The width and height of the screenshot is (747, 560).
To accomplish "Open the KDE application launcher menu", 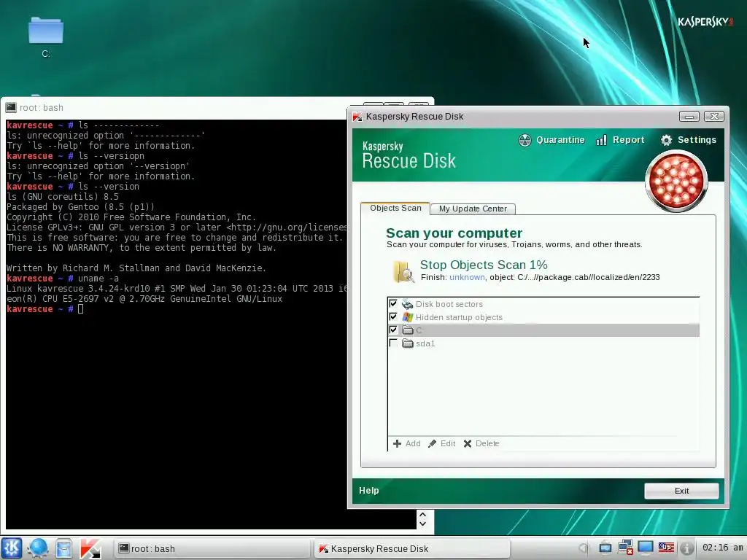I will tap(12, 548).
